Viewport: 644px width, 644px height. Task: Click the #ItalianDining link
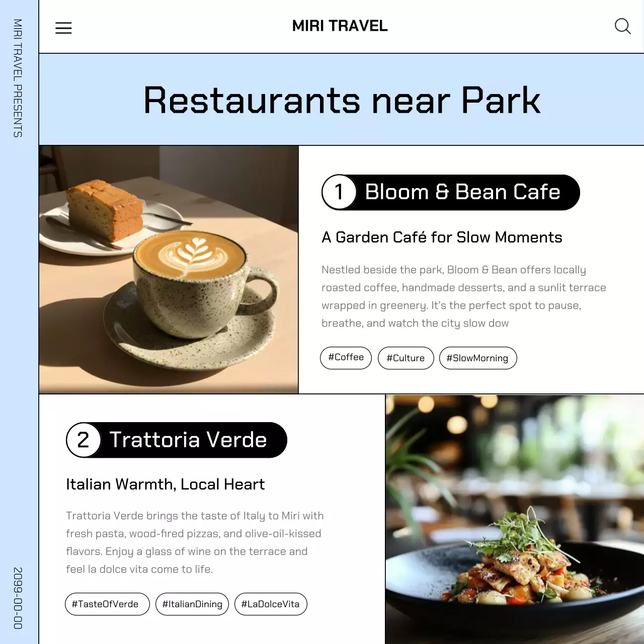pyautogui.click(x=192, y=604)
